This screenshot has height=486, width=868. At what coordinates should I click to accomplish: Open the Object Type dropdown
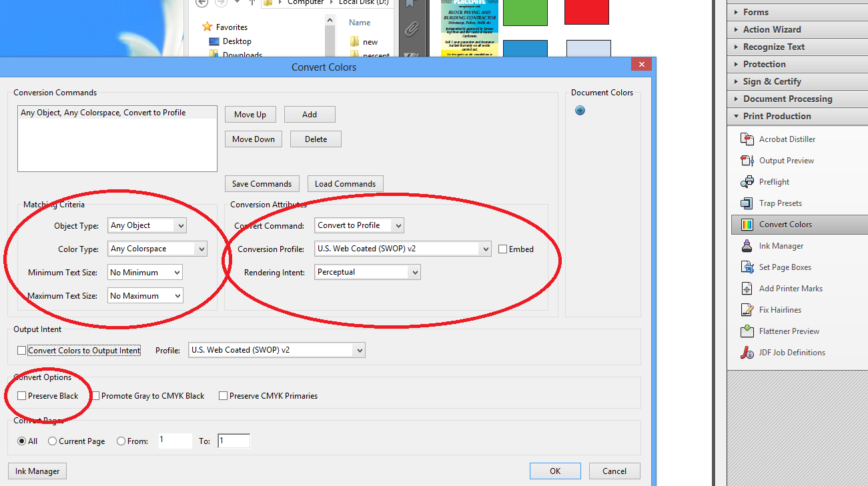point(147,225)
